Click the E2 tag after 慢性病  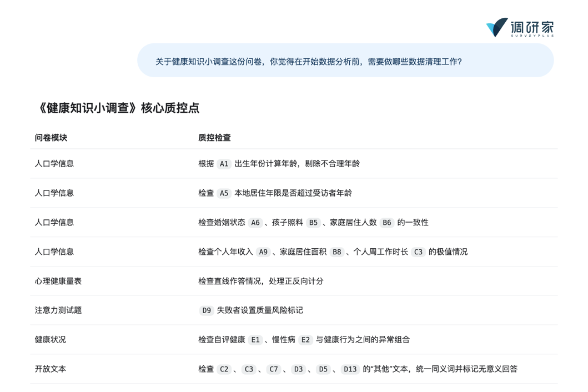point(305,340)
